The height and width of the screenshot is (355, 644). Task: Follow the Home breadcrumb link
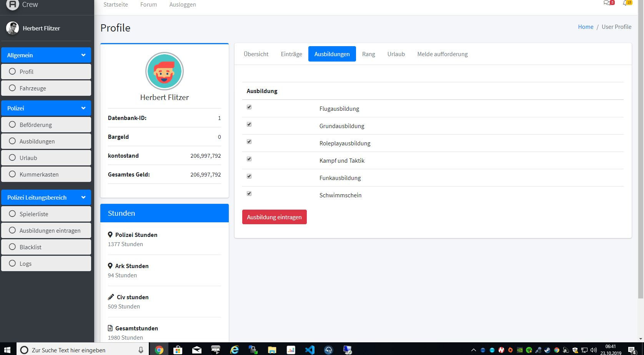coord(586,27)
